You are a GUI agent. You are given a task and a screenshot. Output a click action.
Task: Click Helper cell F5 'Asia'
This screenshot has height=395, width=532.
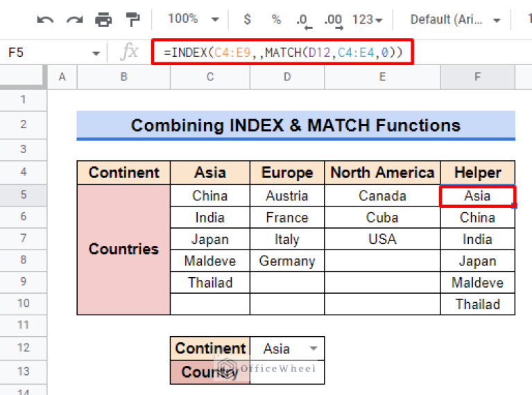(x=477, y=195)
